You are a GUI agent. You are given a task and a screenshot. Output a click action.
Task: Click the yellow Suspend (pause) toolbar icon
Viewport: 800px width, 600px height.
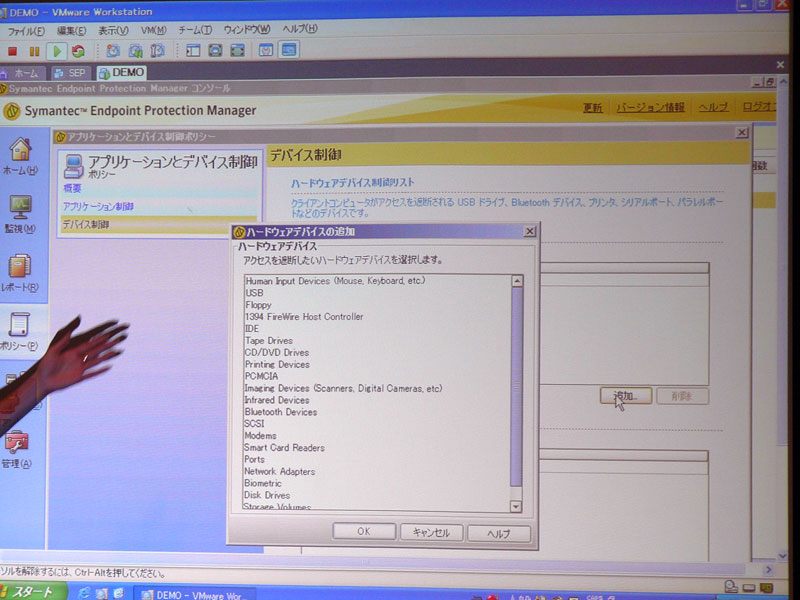34,51
